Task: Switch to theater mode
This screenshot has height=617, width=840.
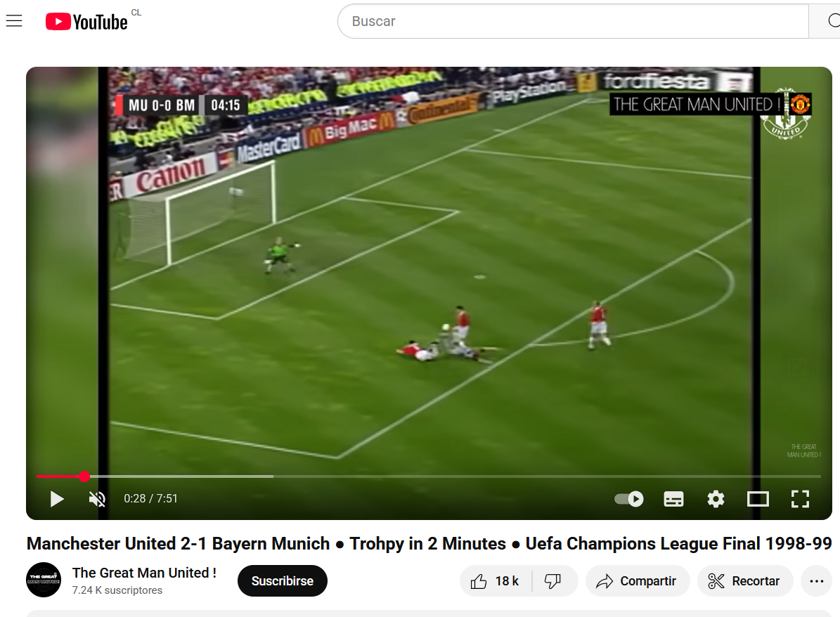Action: pyautogui.click(x=758, y=499)
